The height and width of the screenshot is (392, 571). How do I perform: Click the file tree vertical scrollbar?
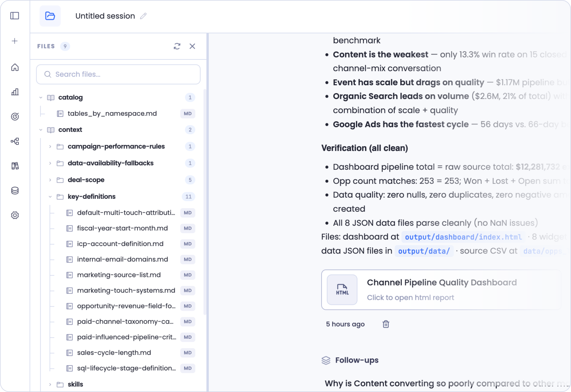click(x=205, y=202)
